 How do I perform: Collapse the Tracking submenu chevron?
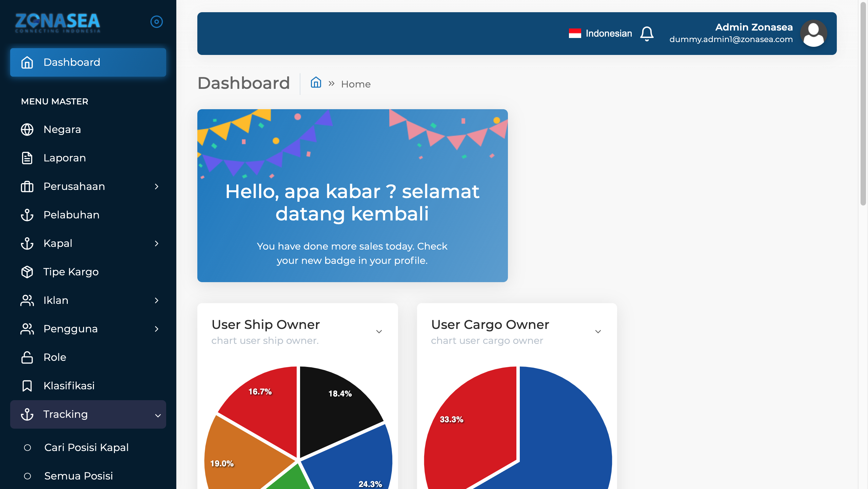point(158,415)
